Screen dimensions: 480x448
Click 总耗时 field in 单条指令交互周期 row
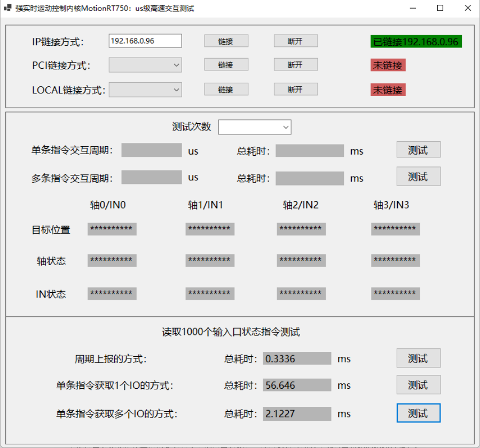pyautogui.click(x=310, y=151)
